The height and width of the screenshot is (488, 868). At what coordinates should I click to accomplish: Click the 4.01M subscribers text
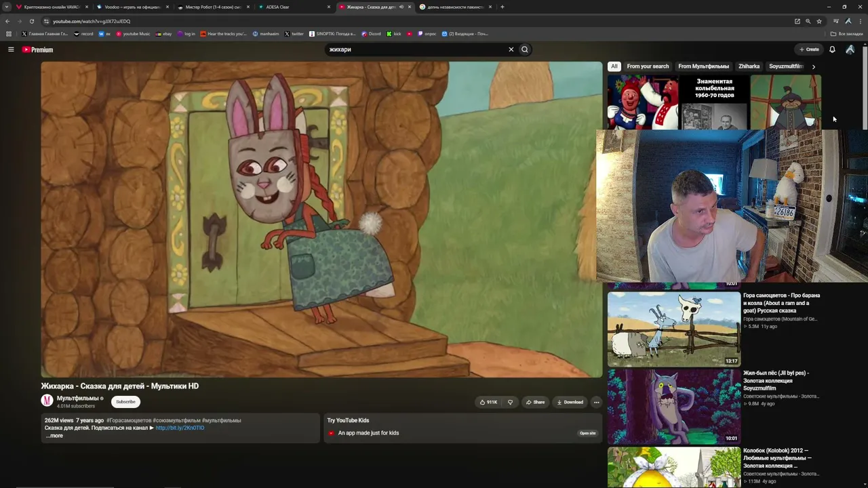(76, 406)
